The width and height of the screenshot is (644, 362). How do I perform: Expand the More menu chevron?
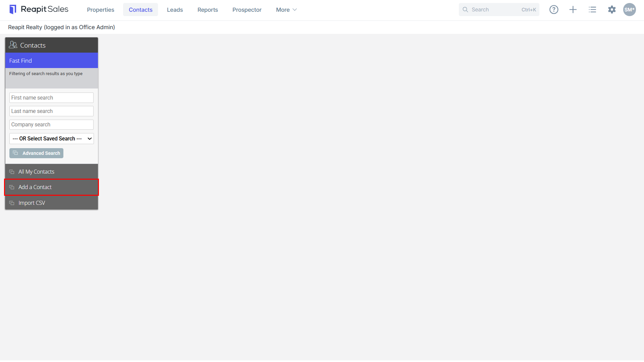pos(295,10)
